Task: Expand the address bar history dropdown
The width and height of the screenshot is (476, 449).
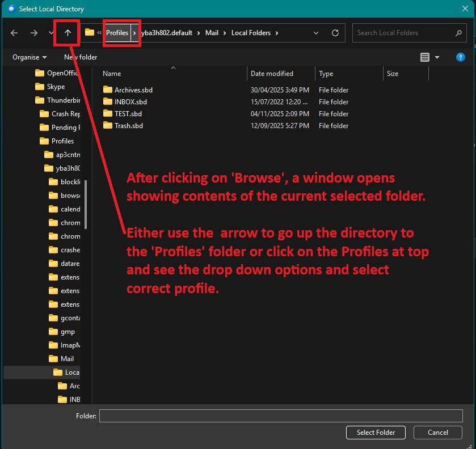Action: pyautogui.click(x=316, y=33)
